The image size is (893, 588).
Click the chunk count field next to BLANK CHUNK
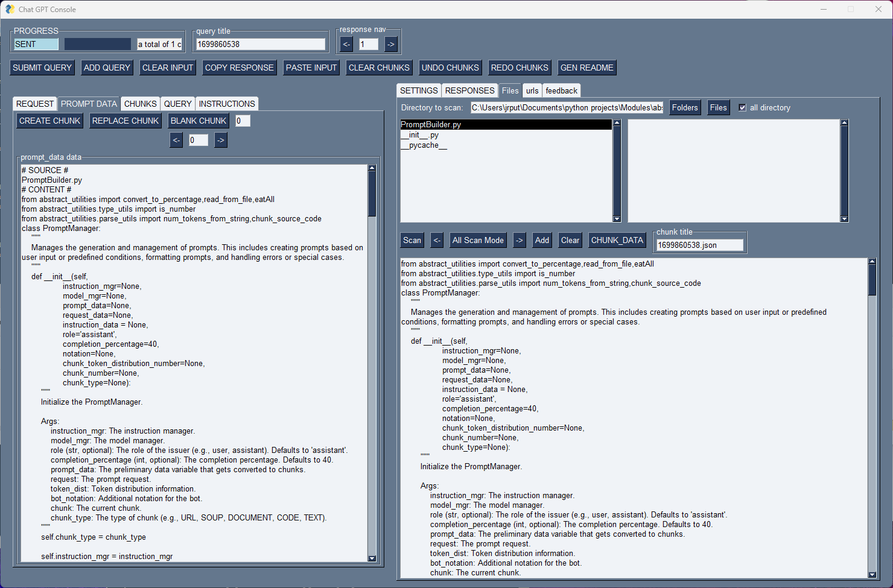tap(243, 121)
